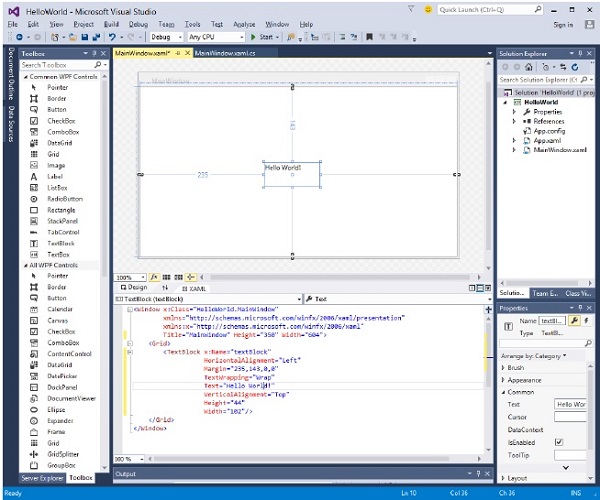Screen dimensions: 600x500
Task: Open the Build menu
Action: pyautogui.click(x=111, y=23)
